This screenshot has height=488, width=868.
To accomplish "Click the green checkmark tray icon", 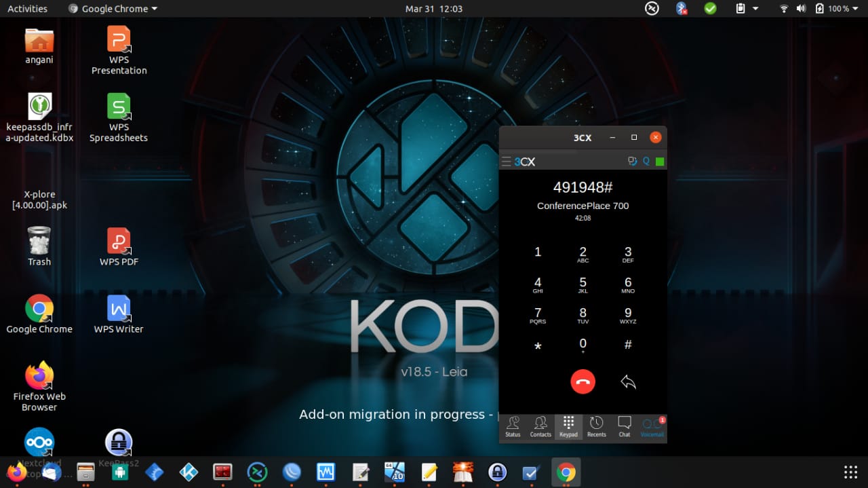I will coord(710,9).
